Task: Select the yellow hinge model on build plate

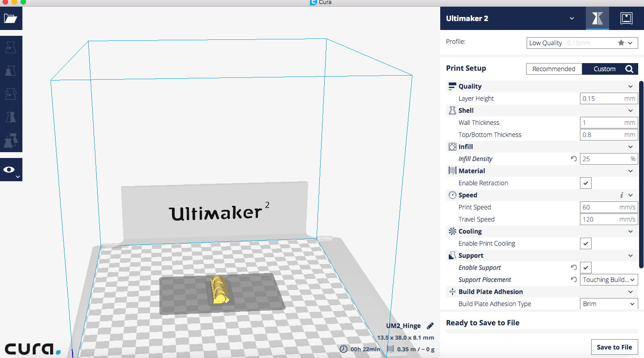Action: pos(219,290)
